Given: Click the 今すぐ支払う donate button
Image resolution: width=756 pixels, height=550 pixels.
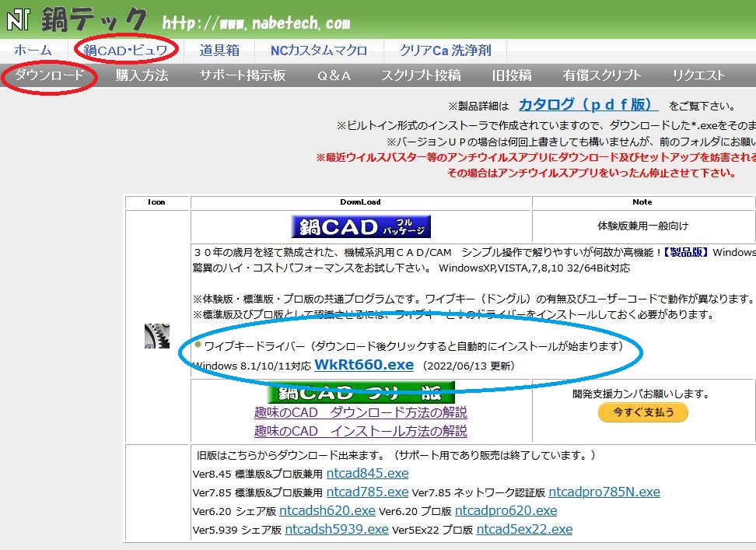Looking at the screenshot, I should pos(642,412).
